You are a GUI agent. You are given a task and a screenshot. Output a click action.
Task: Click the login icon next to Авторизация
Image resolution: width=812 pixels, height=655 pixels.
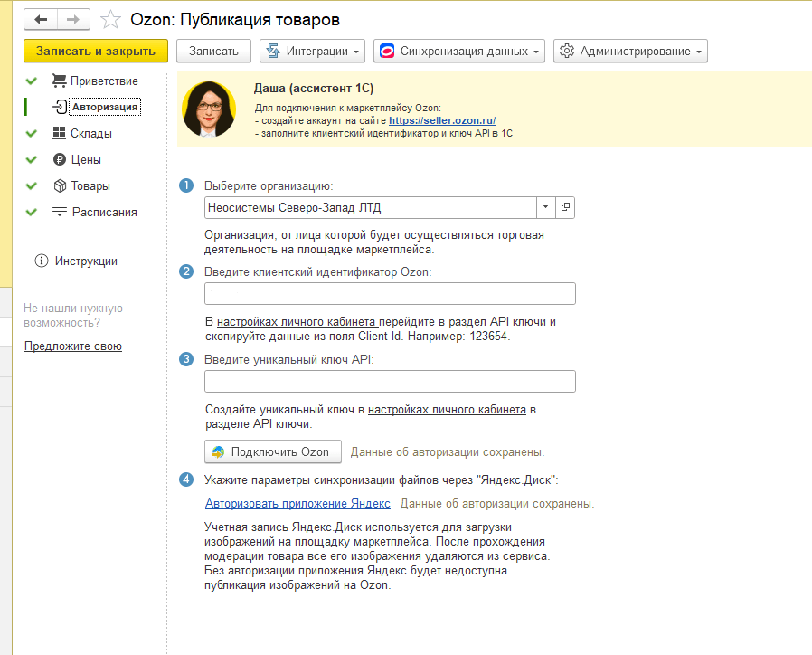coord(60,107)
